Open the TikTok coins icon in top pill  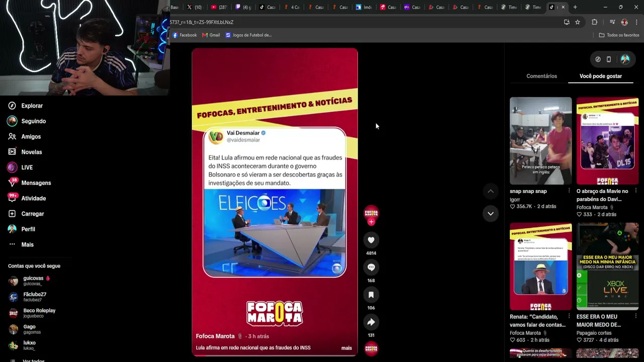point(598,59)
